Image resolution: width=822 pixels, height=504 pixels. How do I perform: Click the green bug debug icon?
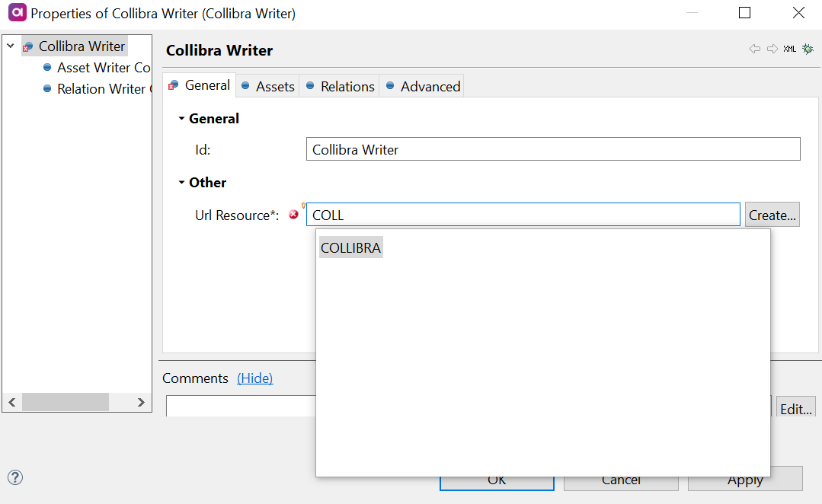[x=808, y=49]
